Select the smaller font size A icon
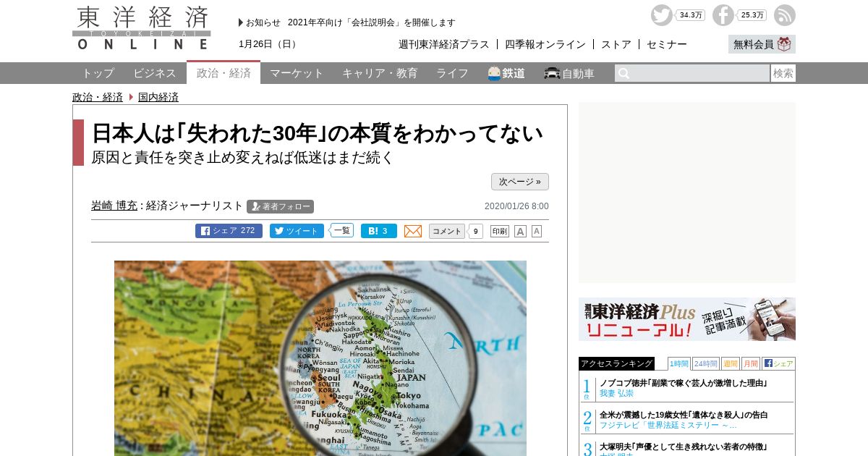 pyautogui.click(x=537, y=231)
